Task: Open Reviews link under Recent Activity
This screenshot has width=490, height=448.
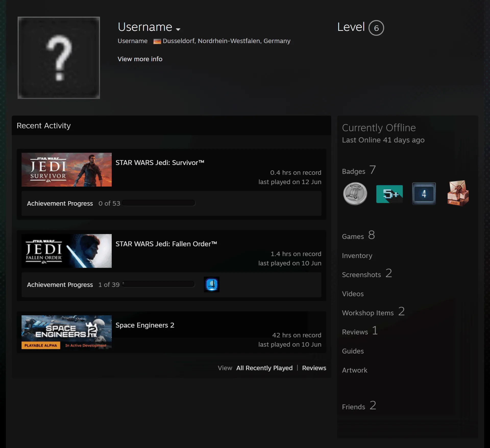Action: click(x=314, y=368)
